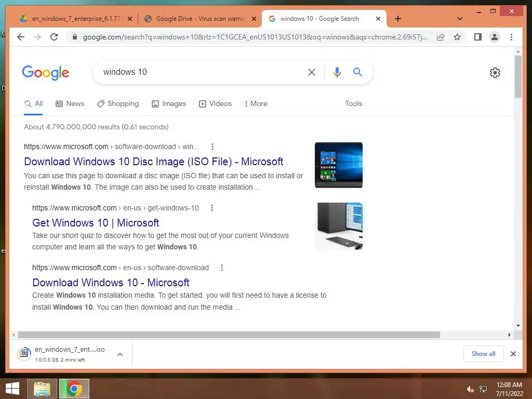Open options for get-windows-10 result

tap(212, 208)
